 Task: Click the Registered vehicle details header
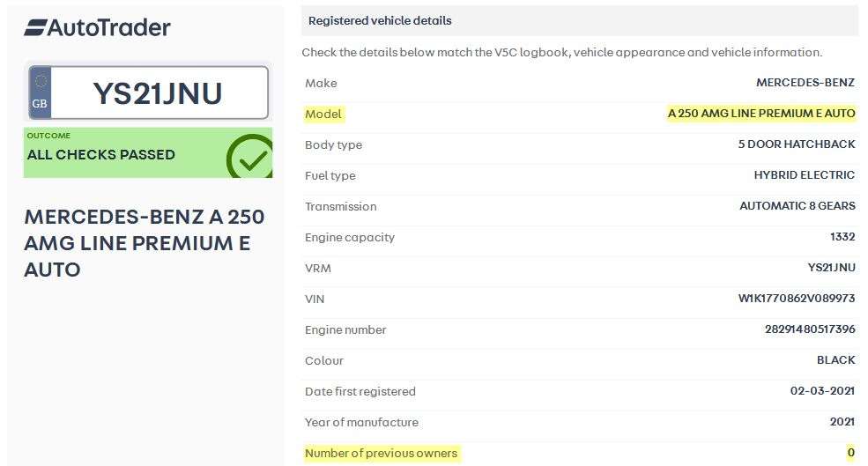point(380,20)
